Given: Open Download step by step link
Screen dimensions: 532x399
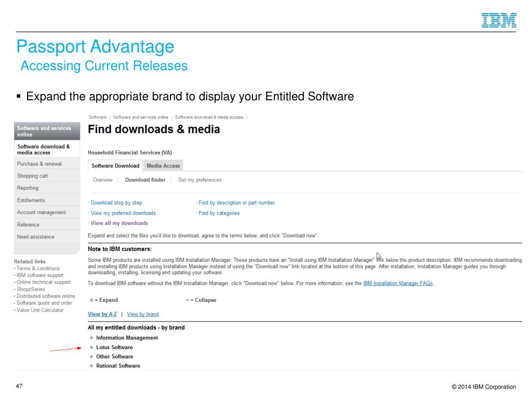Looking at the screenshot, I should pos(116,203).
